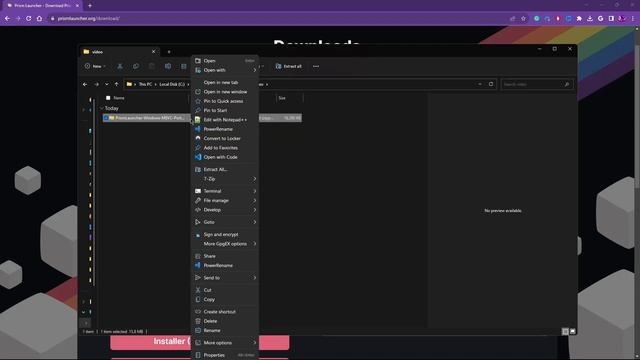Choose Extract All... in context menu

click(x=225, y=169)
